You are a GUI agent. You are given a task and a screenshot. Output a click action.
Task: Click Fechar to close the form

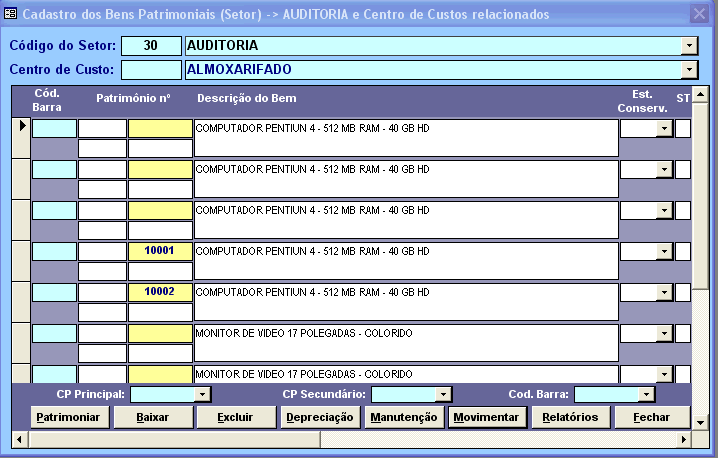point(653,417)
